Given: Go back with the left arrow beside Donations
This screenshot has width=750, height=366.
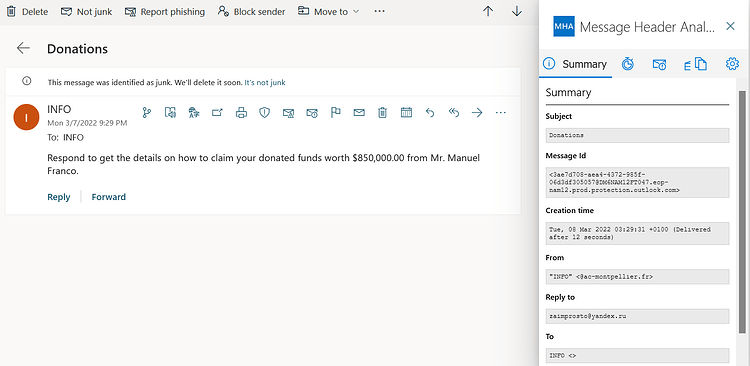Looking at the screenshot, I should [23, 48].
